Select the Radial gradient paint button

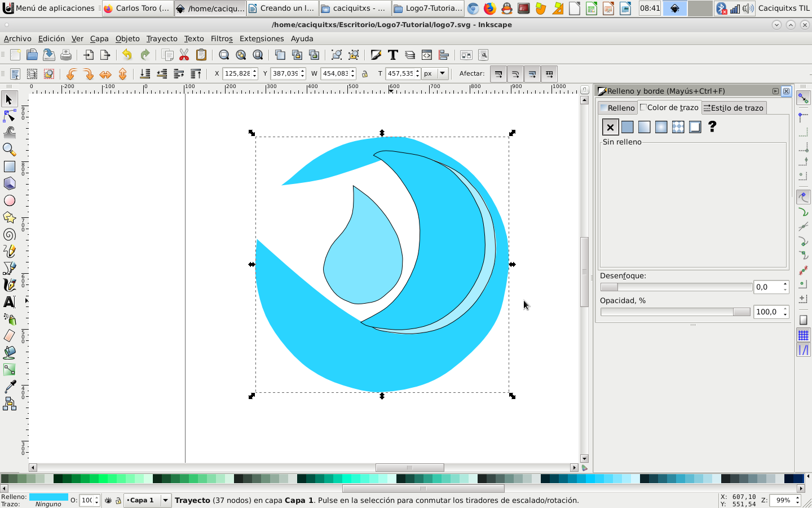tap(661, 127)
